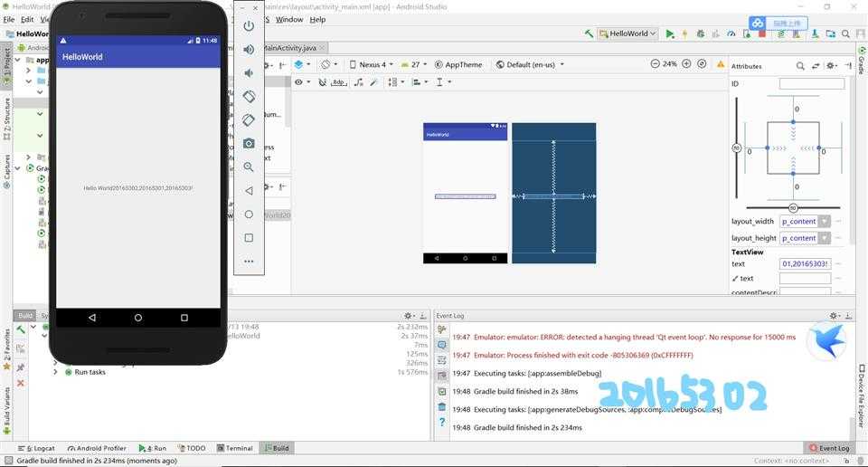Open the Default (en-us) locale dropdown
This screenshot has height=467, width=868.
coord(530,64)
